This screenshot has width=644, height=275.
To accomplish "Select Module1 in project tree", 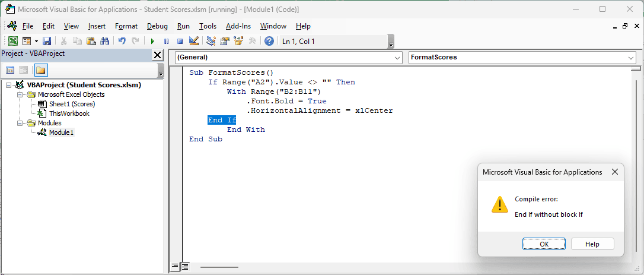I will point(62,132).
